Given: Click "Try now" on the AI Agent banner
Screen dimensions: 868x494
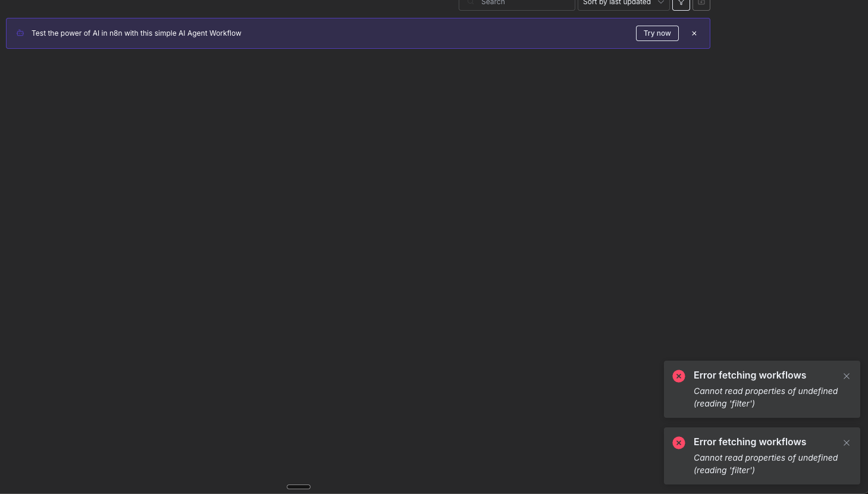Looking at the screenshot, I should tap(657, 33).
